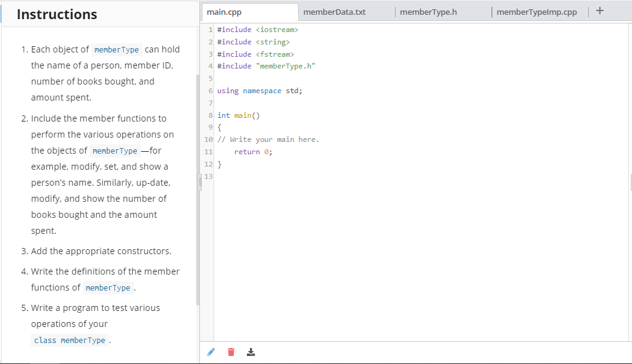Click the red trash delete file icon
The image size is (632, 364).
(231, 352)
